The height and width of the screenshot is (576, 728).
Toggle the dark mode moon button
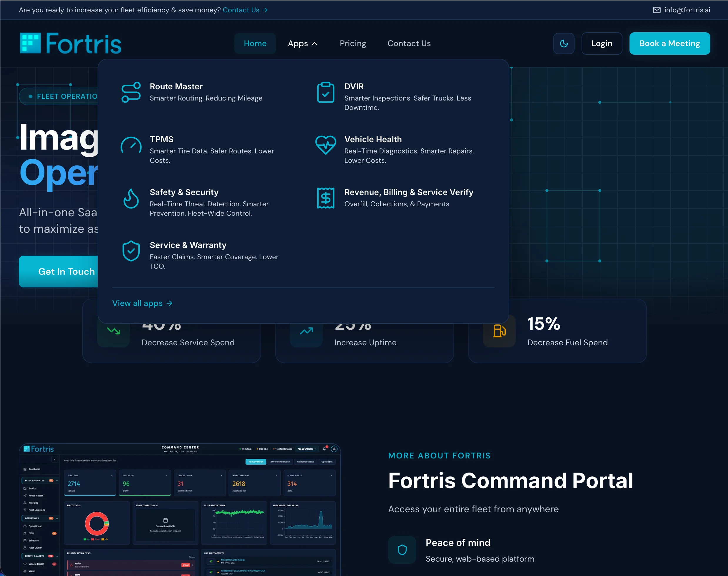[x=564, y=43]
